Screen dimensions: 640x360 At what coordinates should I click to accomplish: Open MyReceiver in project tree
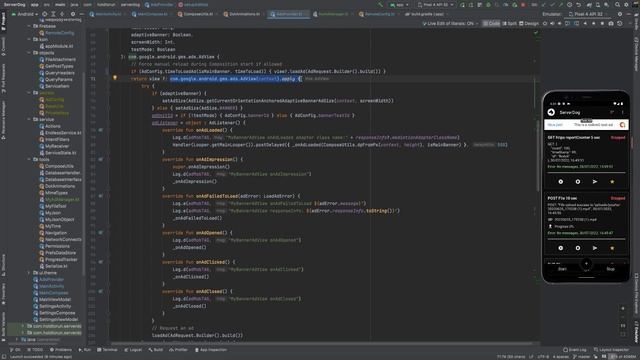click(54, 146)
